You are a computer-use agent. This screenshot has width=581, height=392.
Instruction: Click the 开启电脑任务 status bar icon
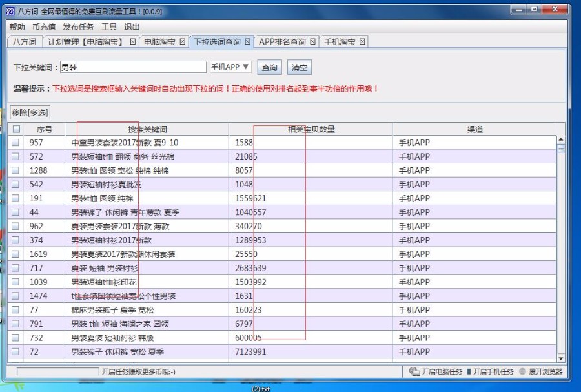[414, 371]
